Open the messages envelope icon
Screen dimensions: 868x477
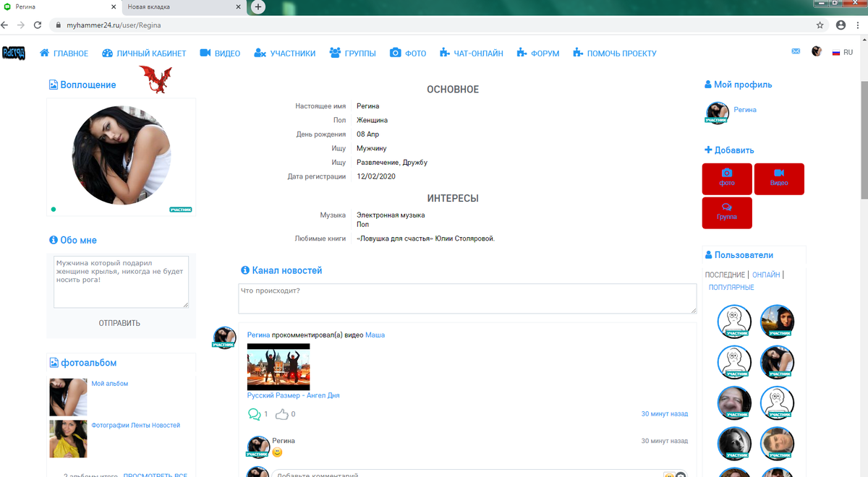(796, 51)
